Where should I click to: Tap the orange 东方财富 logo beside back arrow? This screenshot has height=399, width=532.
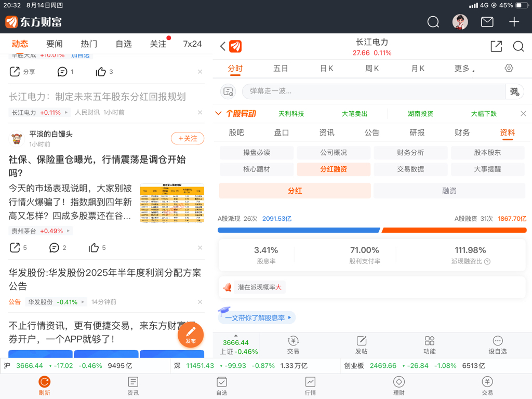(x=235, y=46)
